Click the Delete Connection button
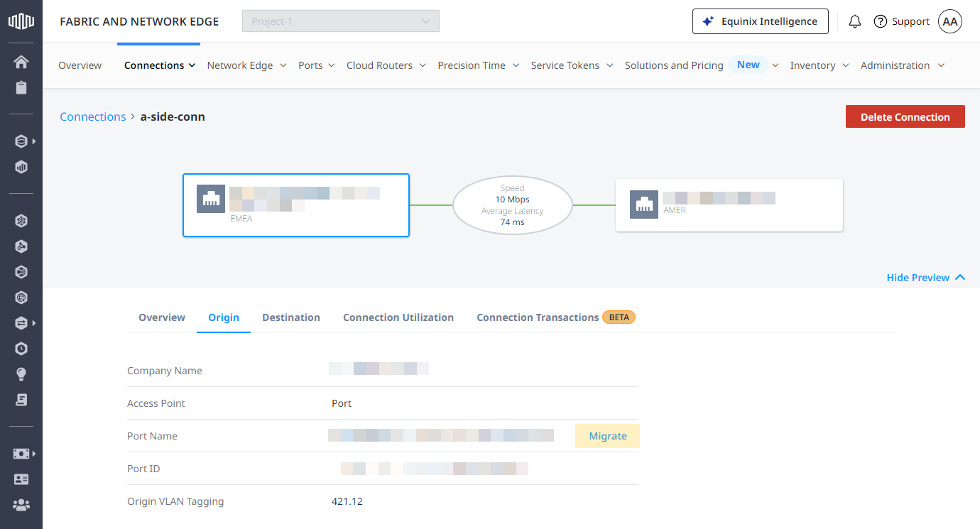This screenshot has height=529, width=980. tap(905, 116)
